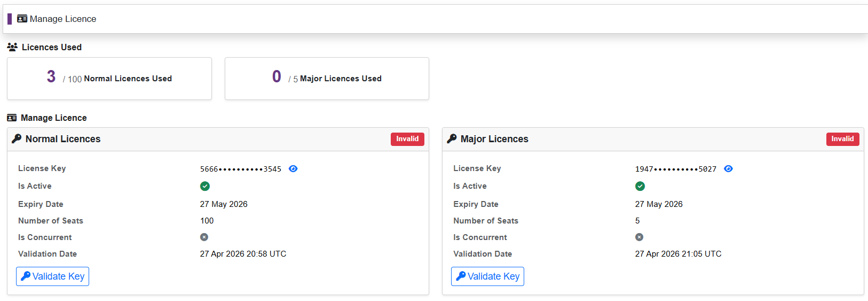Image resolution: width=868 pixels, height=301 pixels.
Task: Click the Invalid badge on Normal Licences
Action: point(407,139)
